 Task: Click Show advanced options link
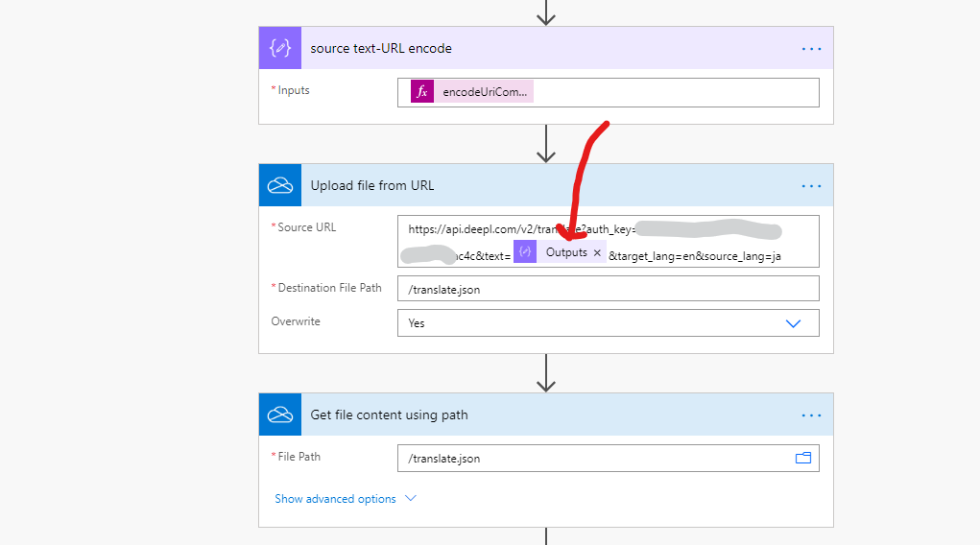pyautogui.click(x=335, y=499)
